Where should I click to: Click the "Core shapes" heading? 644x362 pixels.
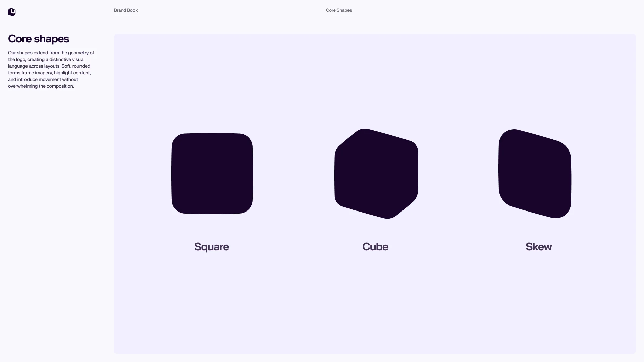39,39
